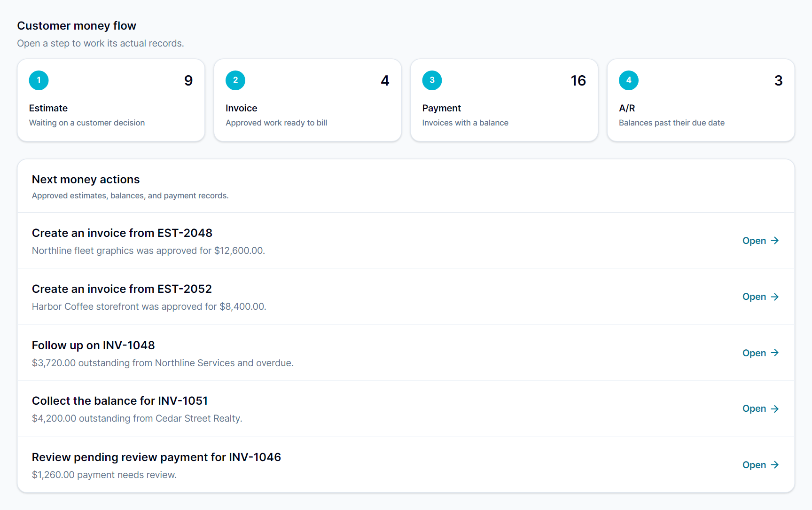This screenshot has width=812, height=510.
Task: Click the "Customer money flow" heading
Action: pos(77,26)
